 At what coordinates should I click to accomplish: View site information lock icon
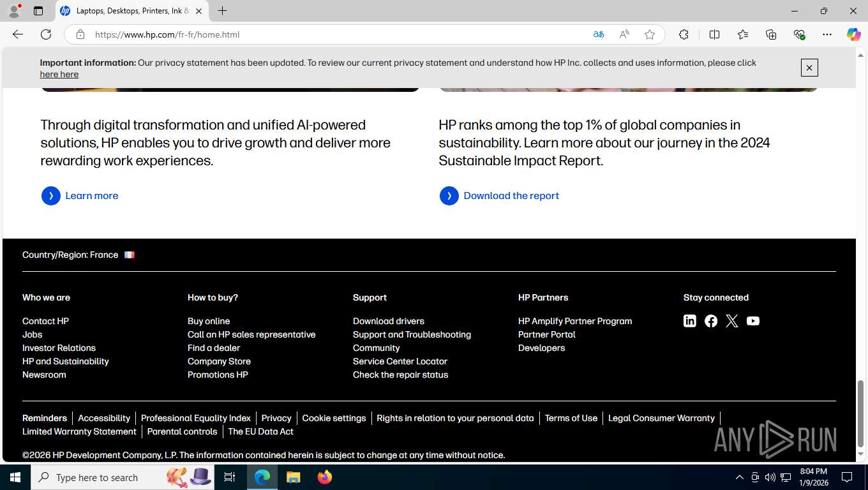pyautogui.click(x=80, y=34)
